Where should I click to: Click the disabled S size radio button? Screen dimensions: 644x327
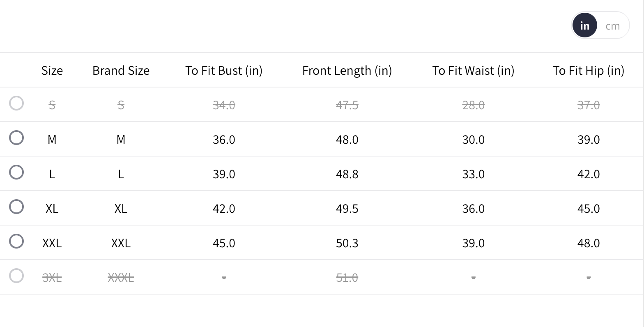tap(16, 104)
